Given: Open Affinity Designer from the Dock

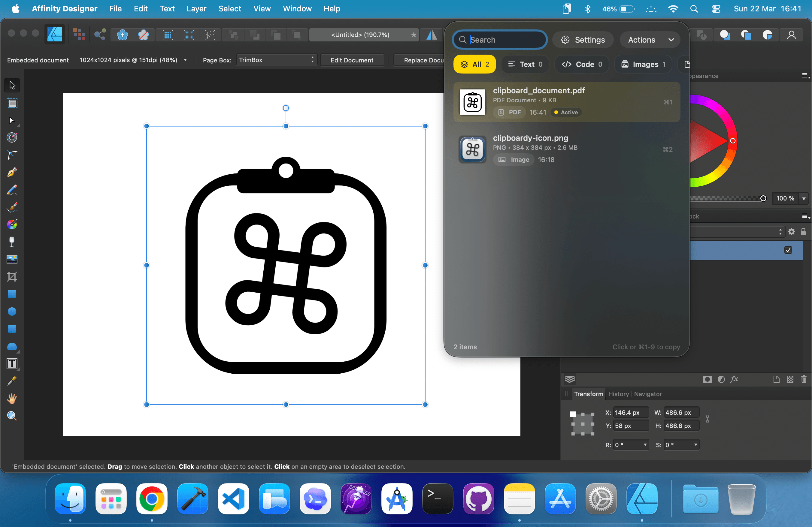Looking at the screenshot, I should [642, 499].
